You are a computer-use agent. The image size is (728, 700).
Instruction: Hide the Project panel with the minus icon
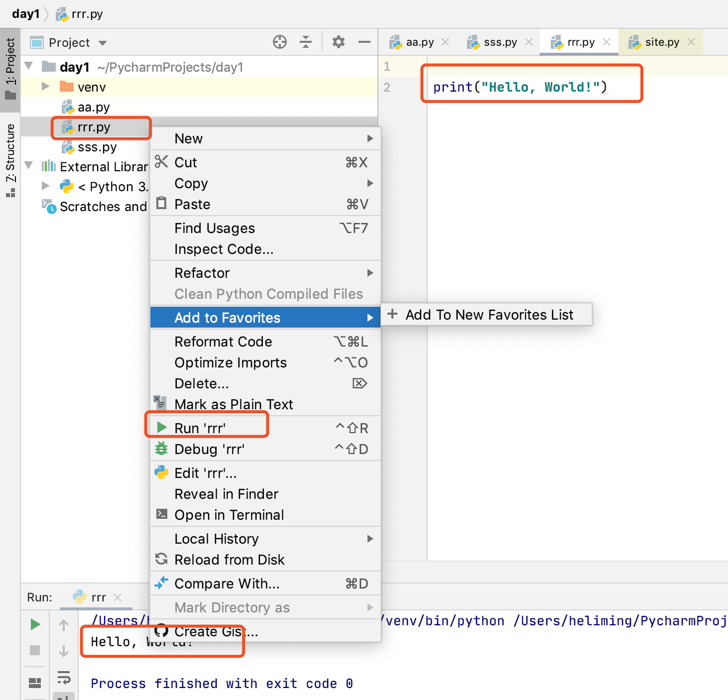(364, 42)
